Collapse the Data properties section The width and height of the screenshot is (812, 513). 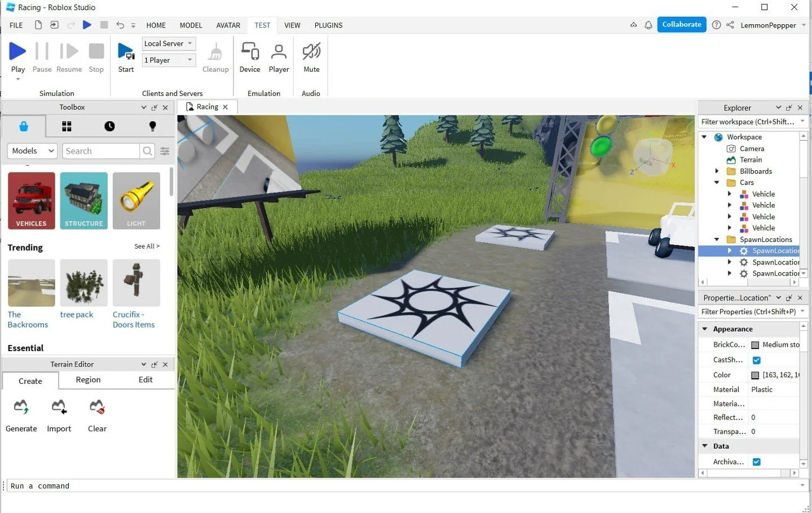(x=705, y=446)
